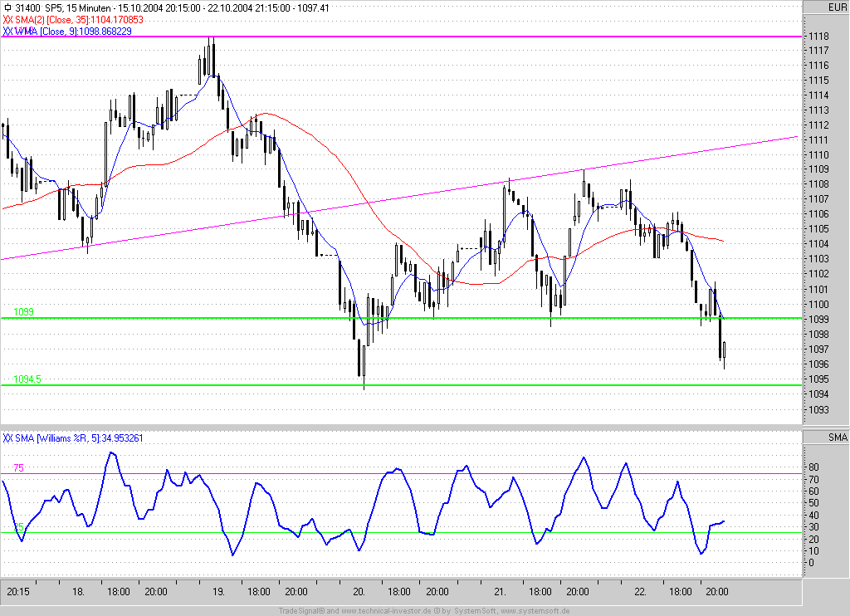850x616 pixels.
Task: Click the 1118 price level on the axis
Action: 818,37
